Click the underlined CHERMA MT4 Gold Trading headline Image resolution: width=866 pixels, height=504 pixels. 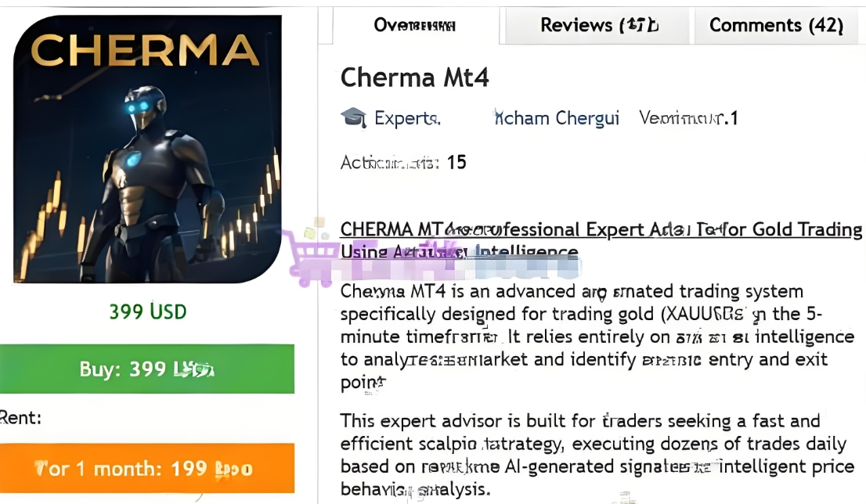pos(601,229)
